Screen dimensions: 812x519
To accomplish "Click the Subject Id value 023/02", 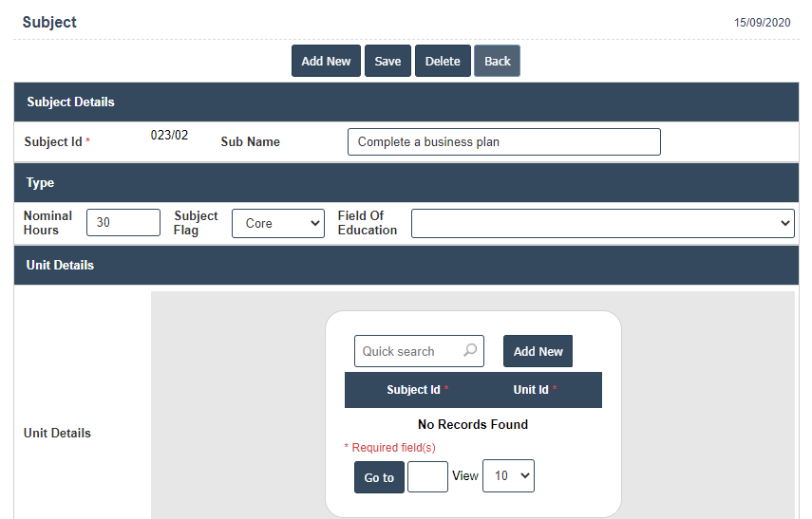I will click(169, 136).
